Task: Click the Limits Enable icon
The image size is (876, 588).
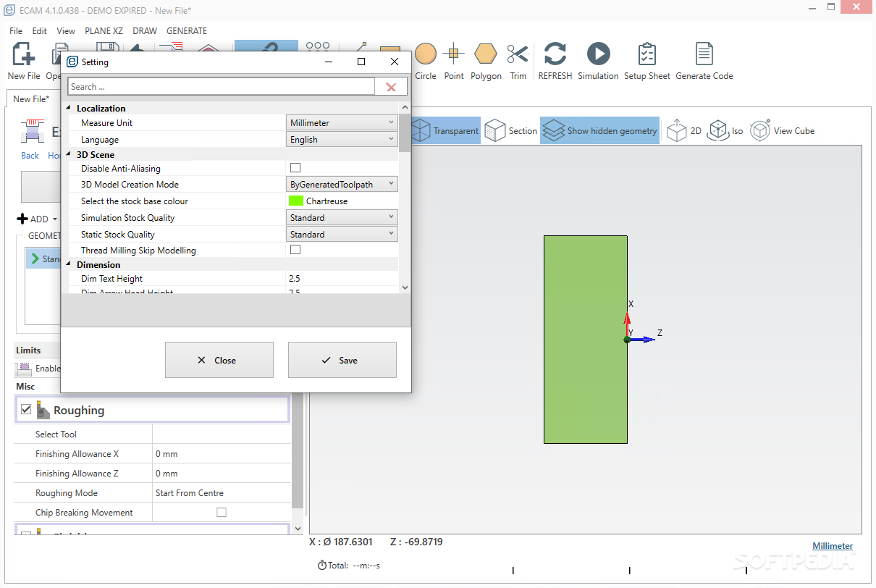Action: [24, 369]
